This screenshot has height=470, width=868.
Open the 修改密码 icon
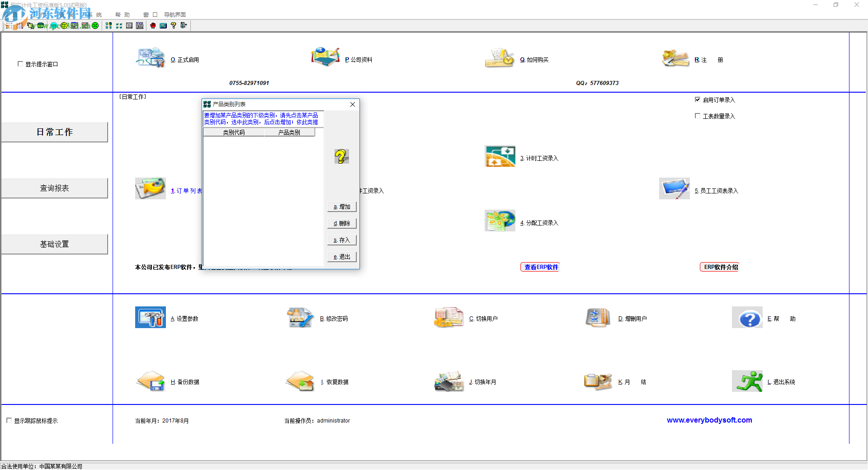[x=300, y=317]
